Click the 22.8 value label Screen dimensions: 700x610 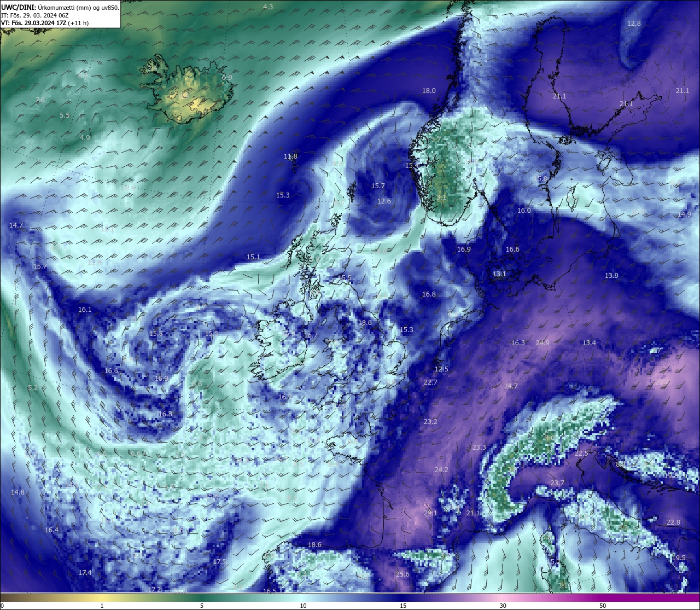[x=673, y=522]
